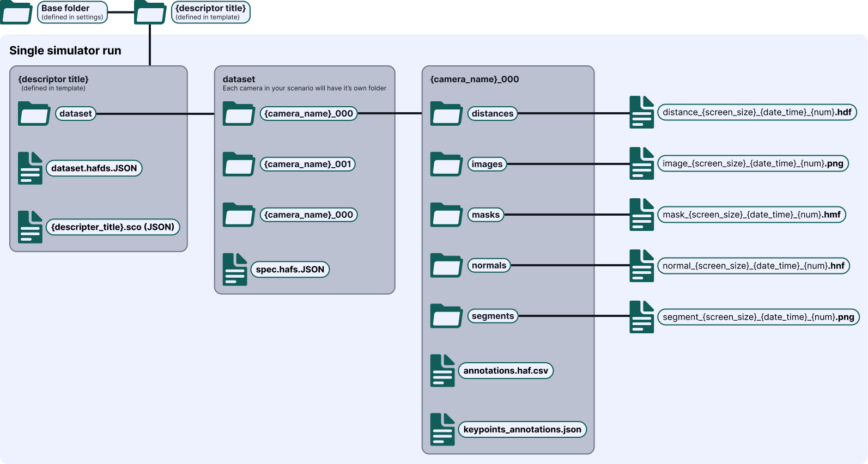The width and height of the screenshot is (868, 464).
Task: Click the folder icon beside Base folder label
Action: (x=16, y=12)
